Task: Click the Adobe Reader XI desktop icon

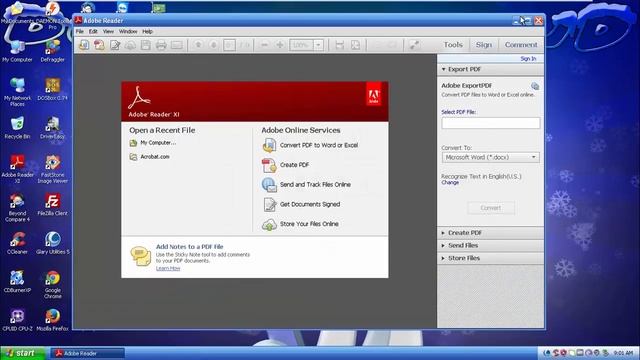Action: point(17,168)
